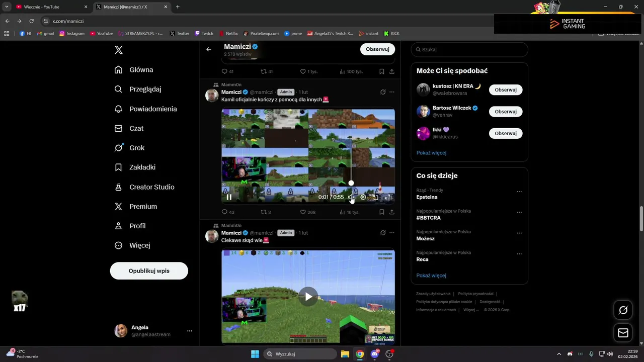Screen dimensions: 644x362
Task: Open Czat messages
Action: [129, 128]
